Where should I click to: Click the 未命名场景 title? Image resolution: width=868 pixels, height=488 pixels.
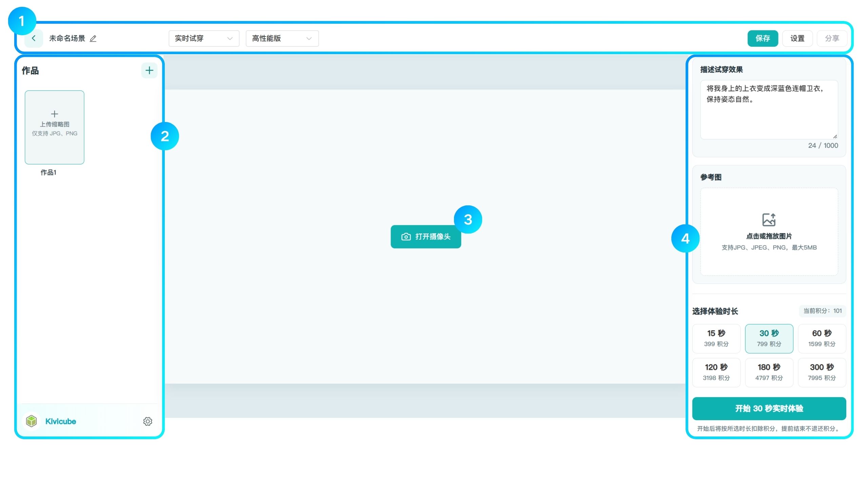(x=67, y=38)
